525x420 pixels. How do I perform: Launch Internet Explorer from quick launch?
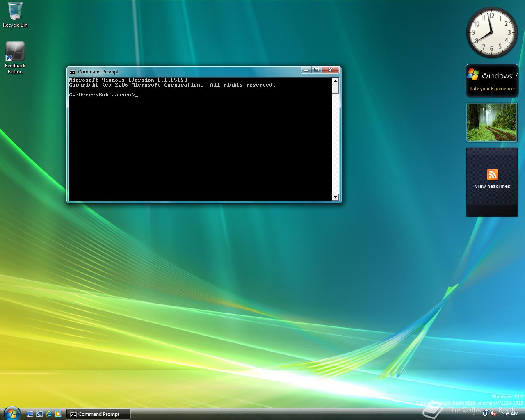coord(49,414)
